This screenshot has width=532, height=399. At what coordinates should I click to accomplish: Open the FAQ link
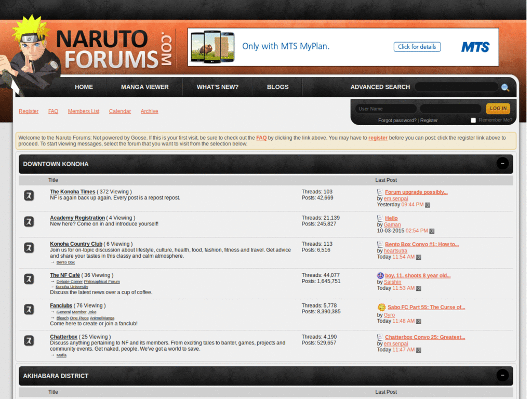[x=53, y=111]
